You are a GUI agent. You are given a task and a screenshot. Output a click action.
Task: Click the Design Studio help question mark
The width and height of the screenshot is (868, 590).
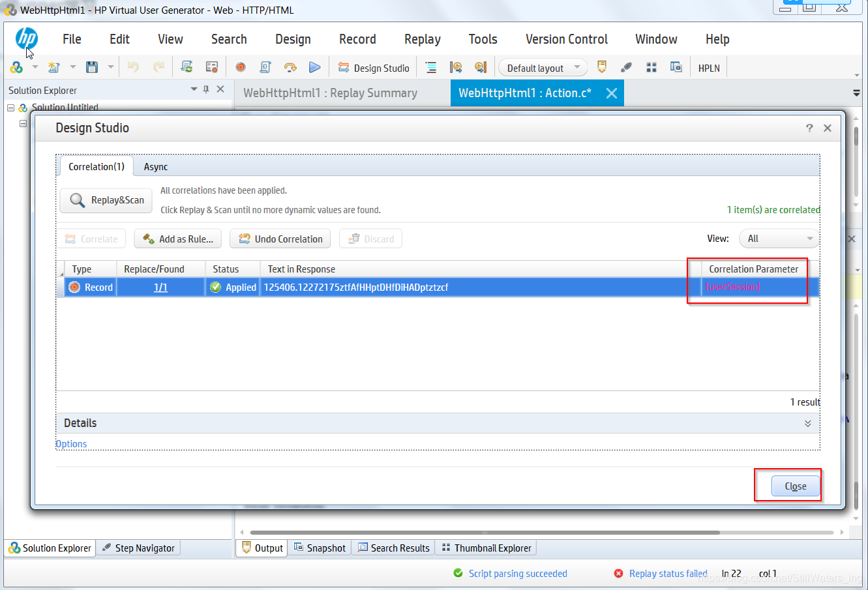(809, 128)
